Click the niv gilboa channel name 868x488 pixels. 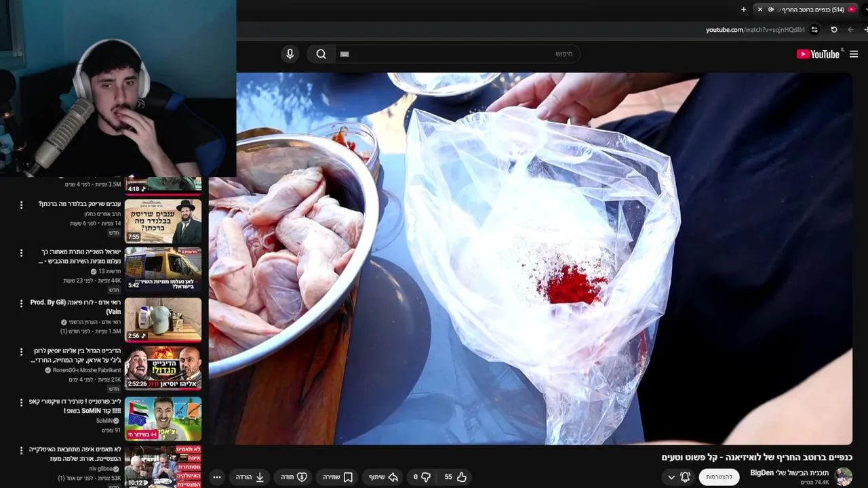tap(102, 469)
